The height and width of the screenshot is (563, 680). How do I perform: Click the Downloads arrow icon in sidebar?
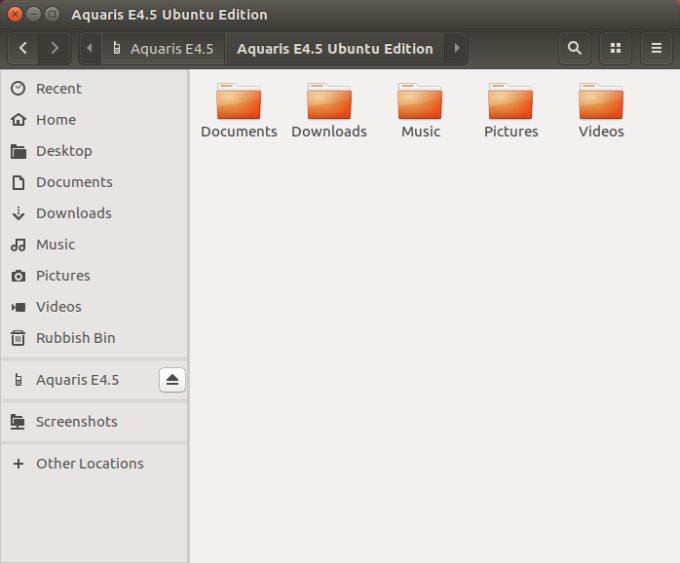tap(18, 213)
